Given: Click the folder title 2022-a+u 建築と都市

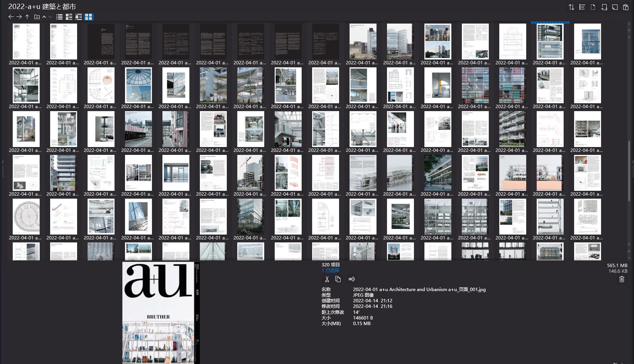Looking at the screenshot, I should point(42,6).
